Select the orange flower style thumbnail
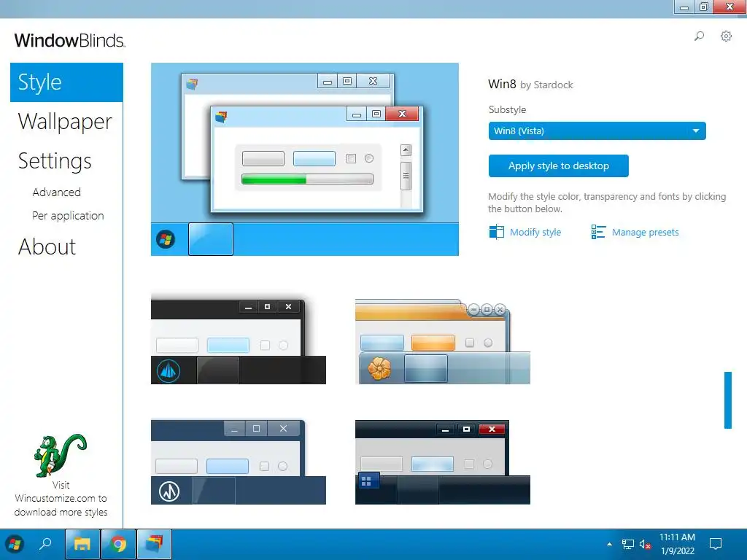Screen dimensions: 747x560 point(443,341)
